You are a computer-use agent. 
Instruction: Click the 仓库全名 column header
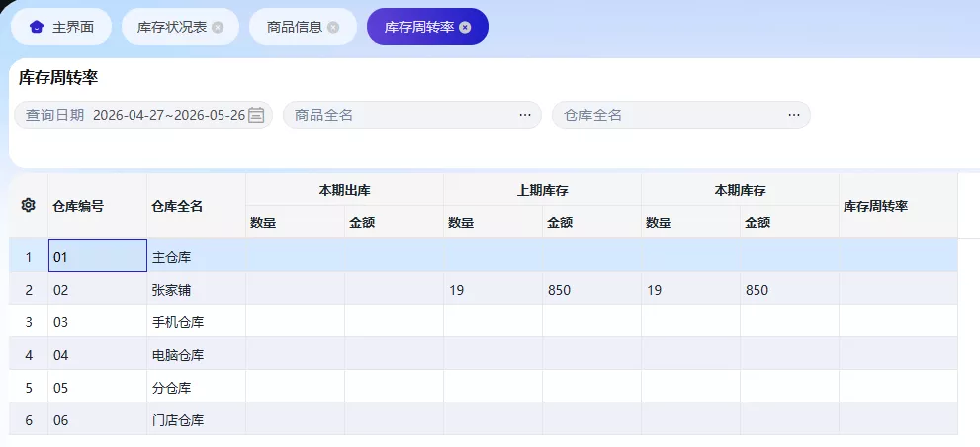pos(196,206)
